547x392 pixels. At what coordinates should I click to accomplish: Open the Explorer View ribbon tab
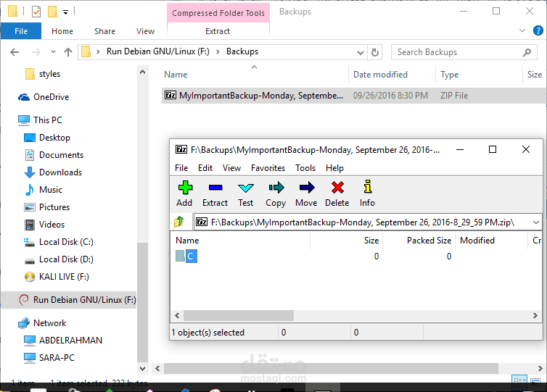point(146,31)
